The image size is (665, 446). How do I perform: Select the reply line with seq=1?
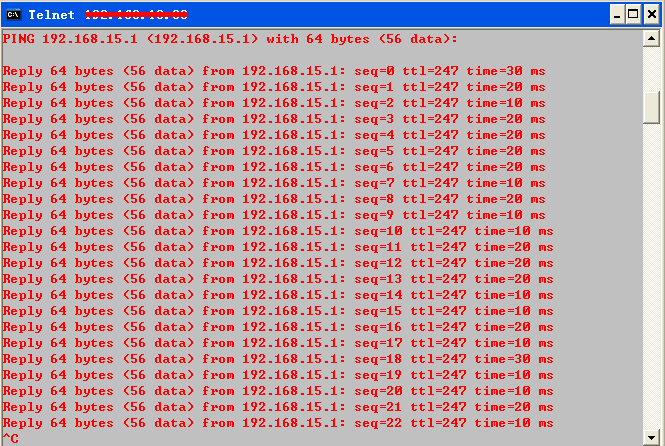pos(274,87)
